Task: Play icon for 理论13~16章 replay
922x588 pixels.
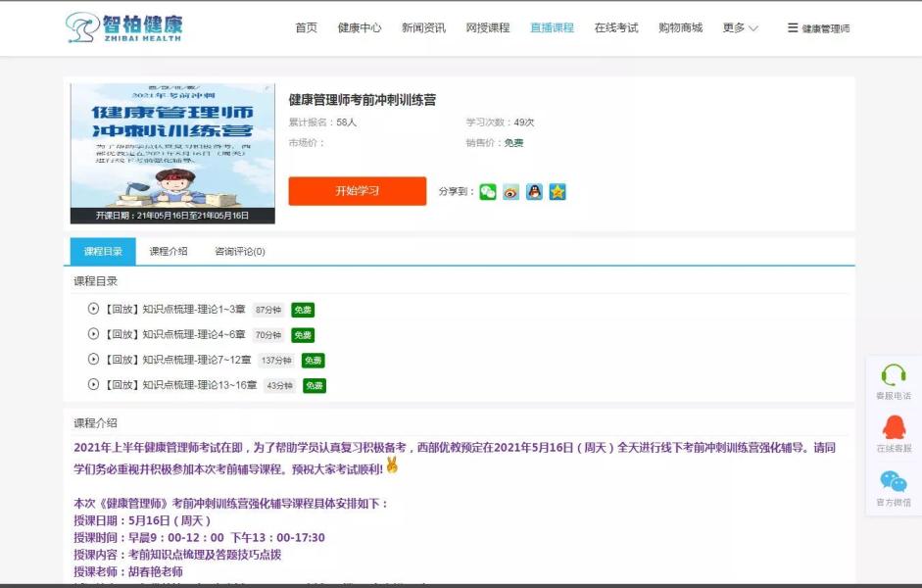Action: tap(93, 384)
